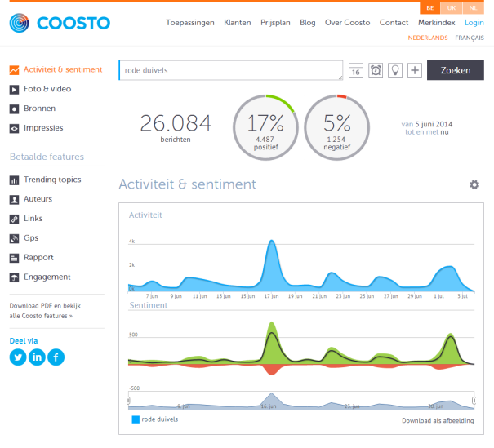This screenshot has width=494, height=448.
Task: Share via Twitter icon
Action: [18, 357]
